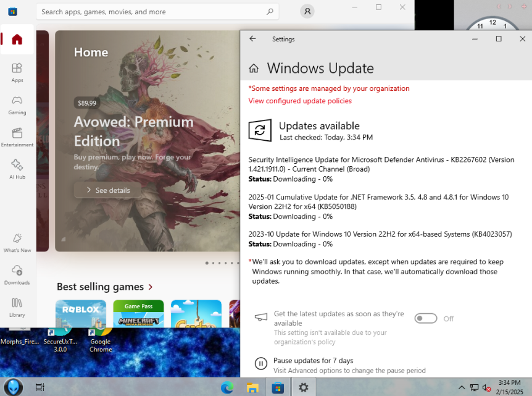Toggle Get the latest updates switch
532x396 pixels.
(x=425, y=319)
